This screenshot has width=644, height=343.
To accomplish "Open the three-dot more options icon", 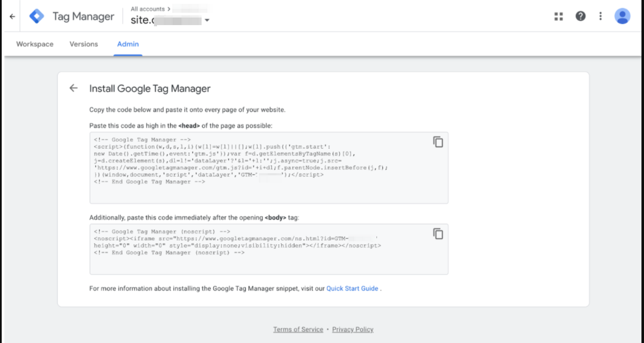I will point(600,16).
